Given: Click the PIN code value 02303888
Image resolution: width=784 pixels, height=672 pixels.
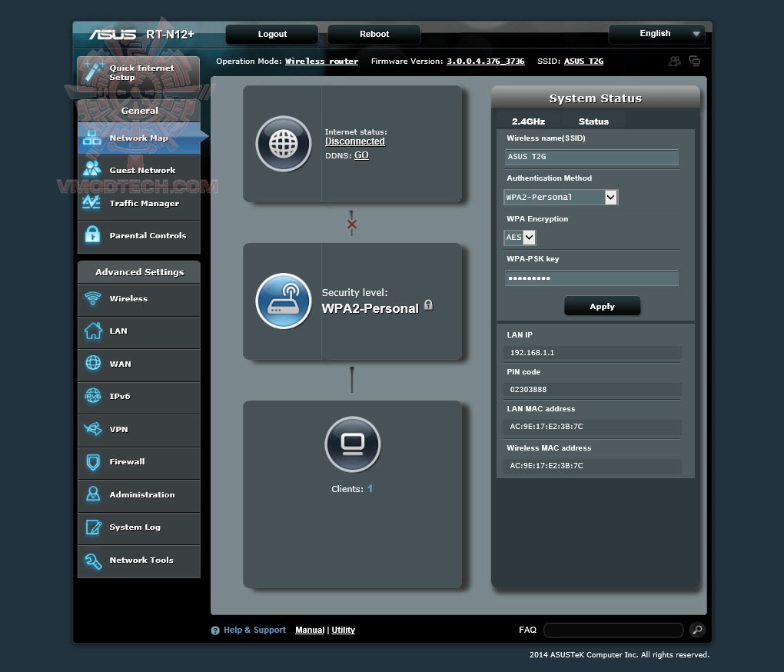Looking at the screenshot, I should [528, 390].
